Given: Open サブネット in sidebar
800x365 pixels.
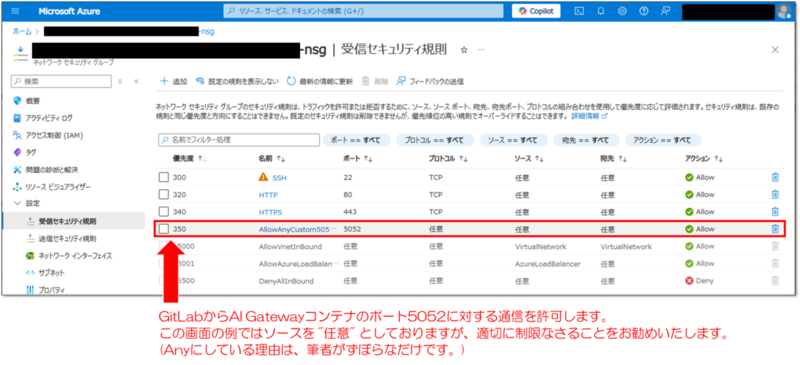Looking at the screenshot, I should tap(52, 273).
